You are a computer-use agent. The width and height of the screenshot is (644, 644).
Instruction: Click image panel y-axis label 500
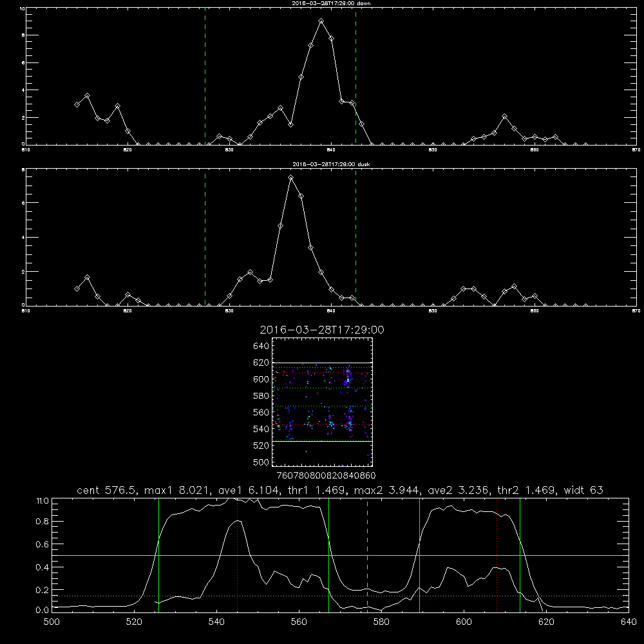tap(261, 462)
